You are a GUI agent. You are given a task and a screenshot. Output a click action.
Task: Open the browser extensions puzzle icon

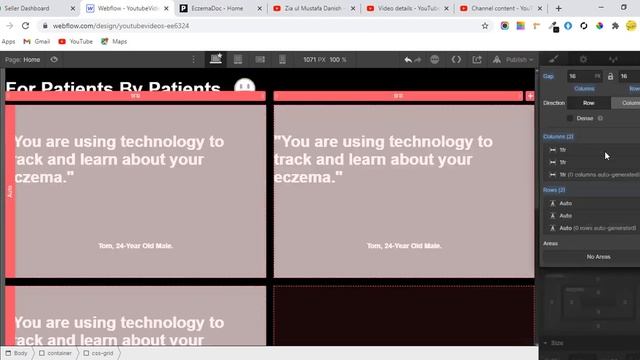click(615, 26)
